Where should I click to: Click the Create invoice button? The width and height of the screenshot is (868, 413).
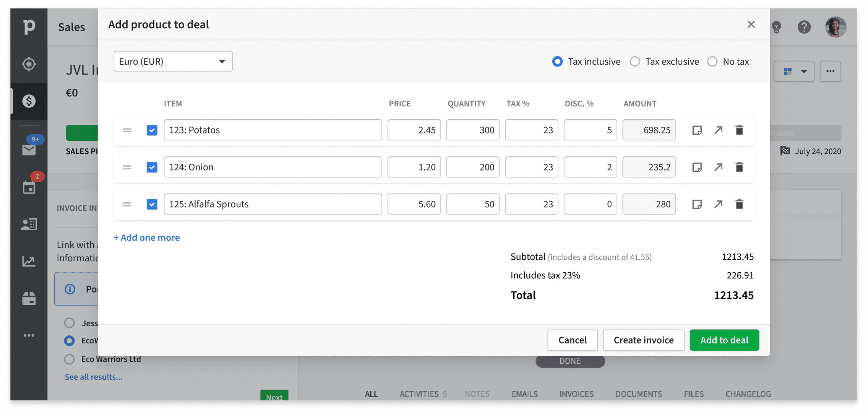pyautogui.click(x=644, y=340)
